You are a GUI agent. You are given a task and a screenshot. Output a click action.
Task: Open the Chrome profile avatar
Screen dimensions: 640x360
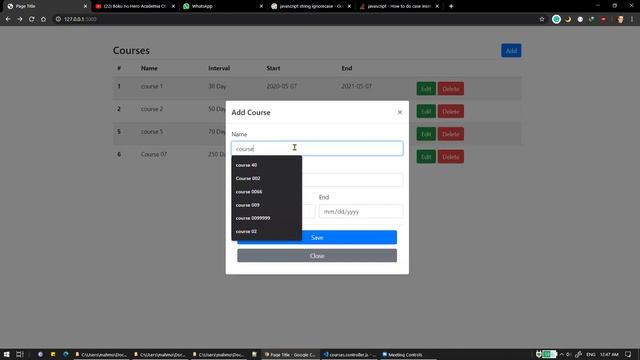(x=620, y=19)
